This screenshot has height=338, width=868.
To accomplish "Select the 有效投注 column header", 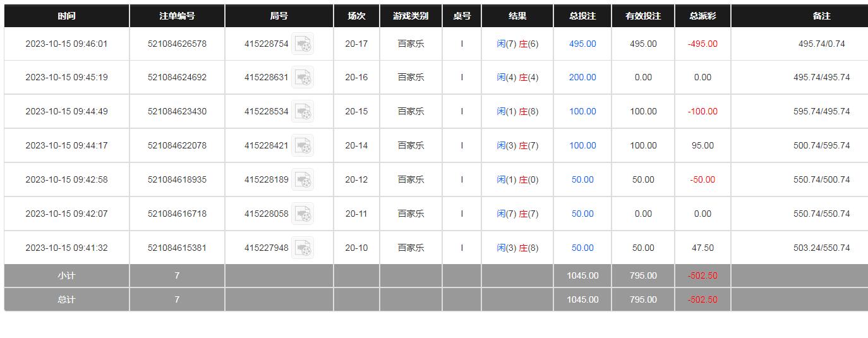I will pyautogui.click(x=643, y=16).
